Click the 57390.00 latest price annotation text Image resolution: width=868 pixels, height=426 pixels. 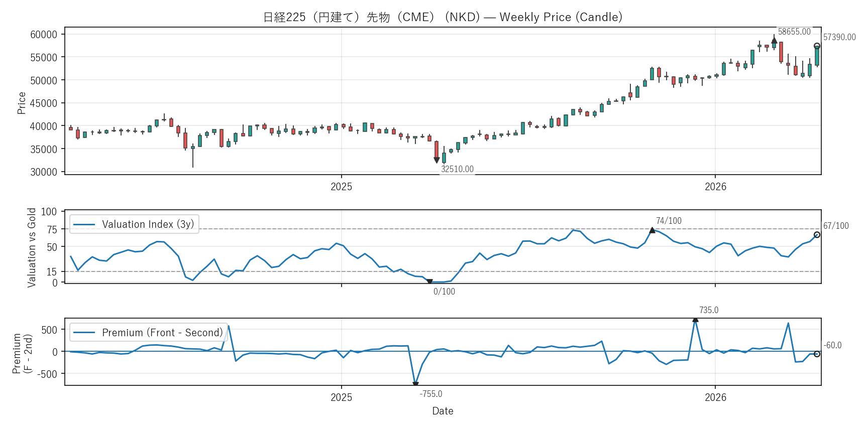pos(839,37)
